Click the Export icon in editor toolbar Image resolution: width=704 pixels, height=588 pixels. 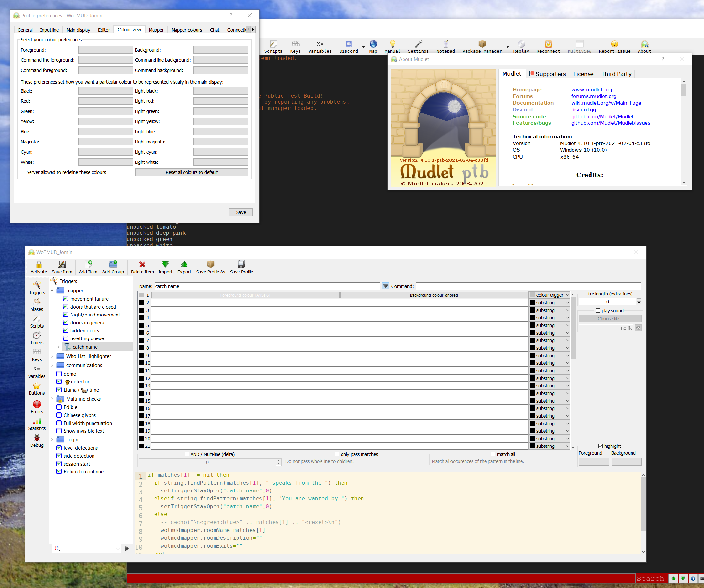pos(184,264)
